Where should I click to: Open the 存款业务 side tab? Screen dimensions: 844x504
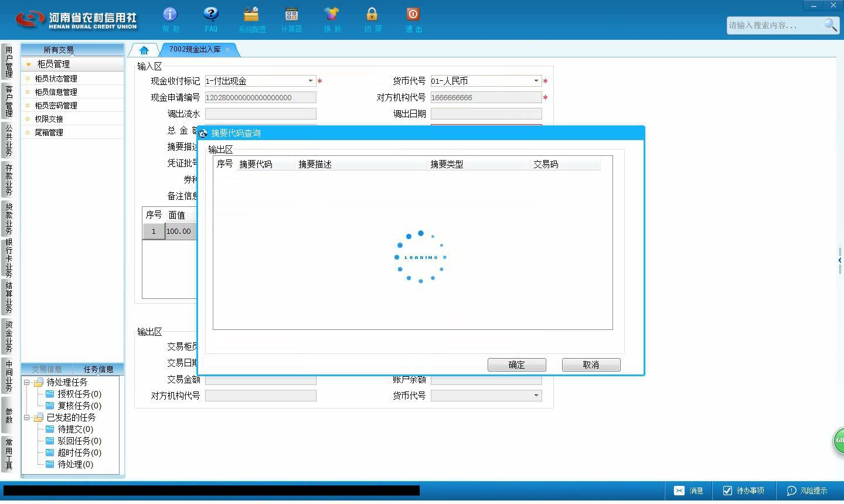click(9, 179)
